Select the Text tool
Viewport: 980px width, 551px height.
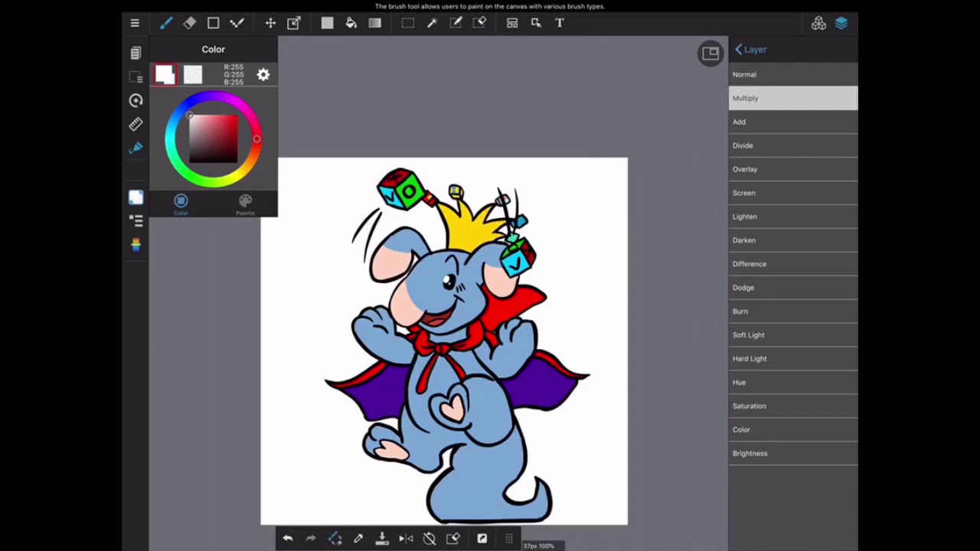(x=560, y=23)
